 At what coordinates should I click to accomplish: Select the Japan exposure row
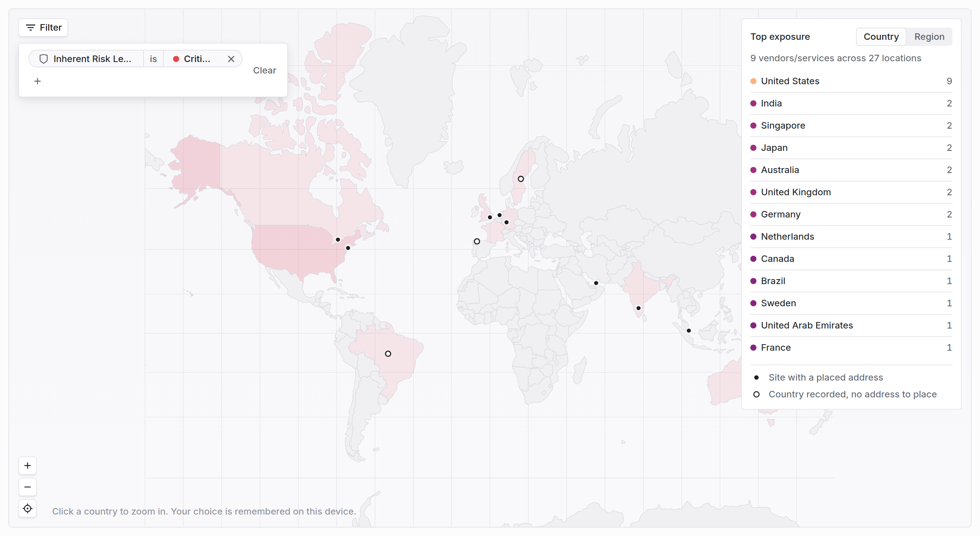click(851, 148)
